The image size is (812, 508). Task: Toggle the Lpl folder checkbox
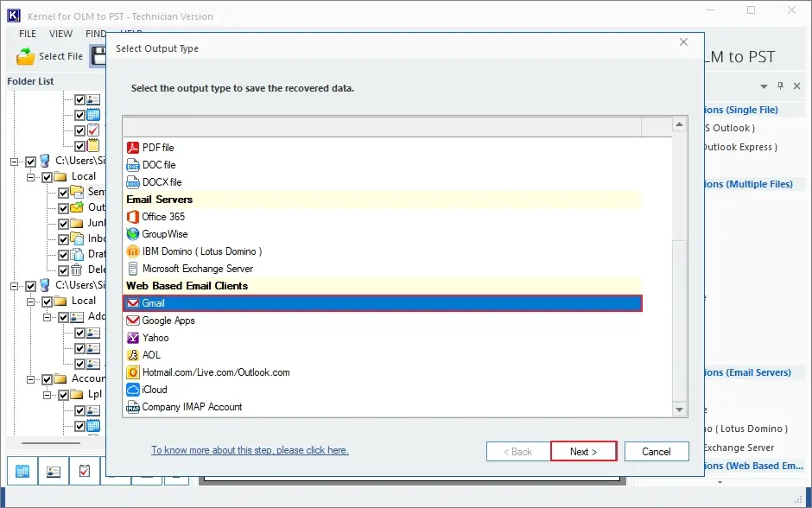pos(64,395)
